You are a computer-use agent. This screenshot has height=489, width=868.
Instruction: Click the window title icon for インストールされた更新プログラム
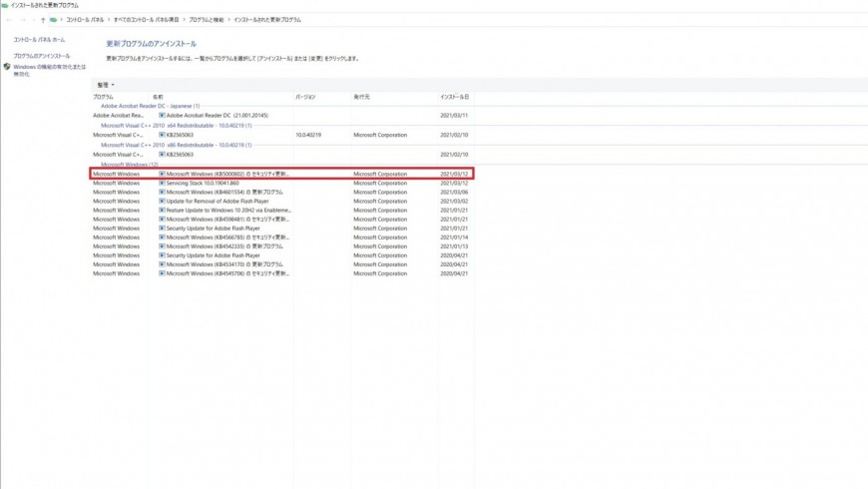click(4, 5)
